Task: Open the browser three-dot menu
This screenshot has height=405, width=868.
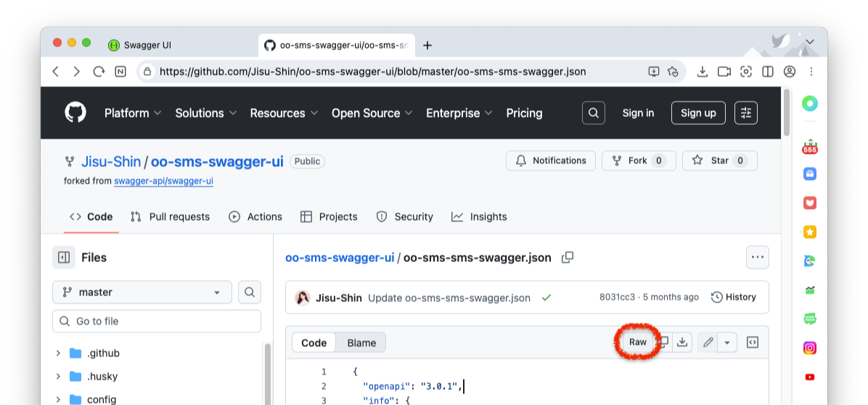Action: click(x=811, y=71)
